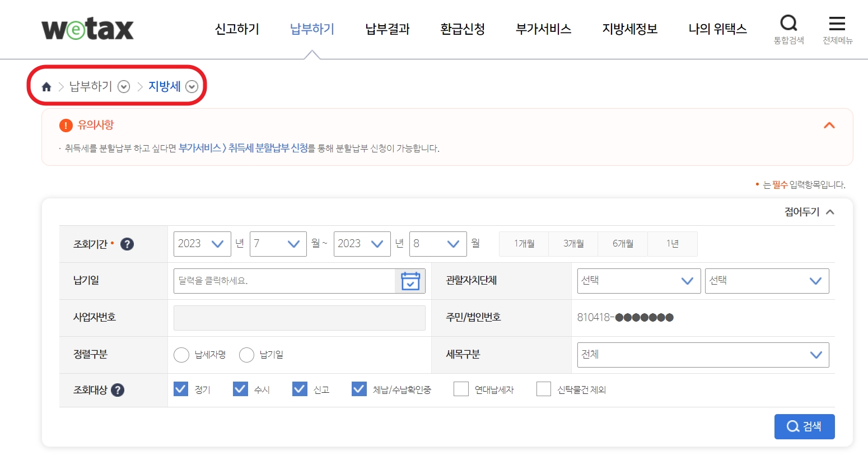Click the 검색 search button

click(804, 426)
